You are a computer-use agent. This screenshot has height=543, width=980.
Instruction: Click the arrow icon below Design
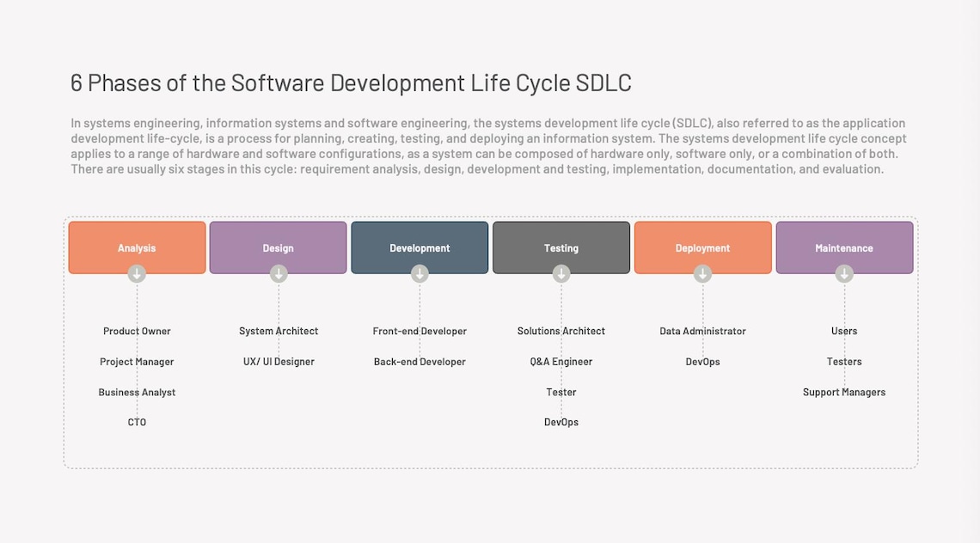coord(278,273)
